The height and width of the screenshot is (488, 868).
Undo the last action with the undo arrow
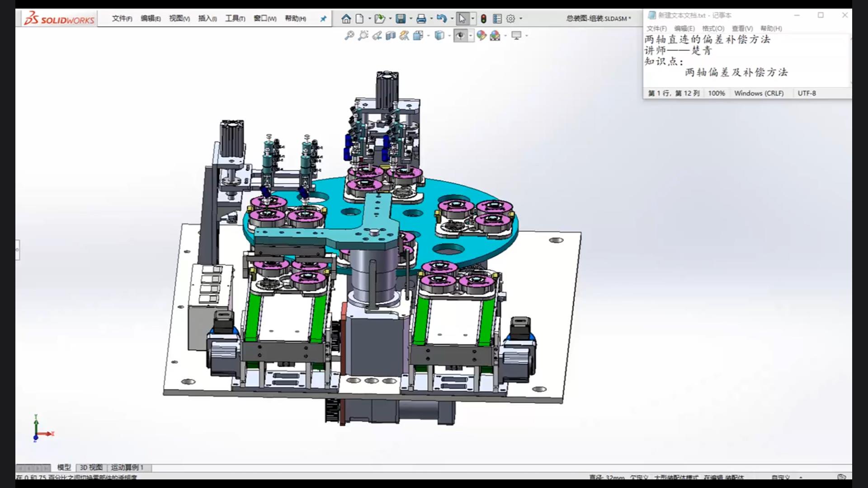coord(442,19)
